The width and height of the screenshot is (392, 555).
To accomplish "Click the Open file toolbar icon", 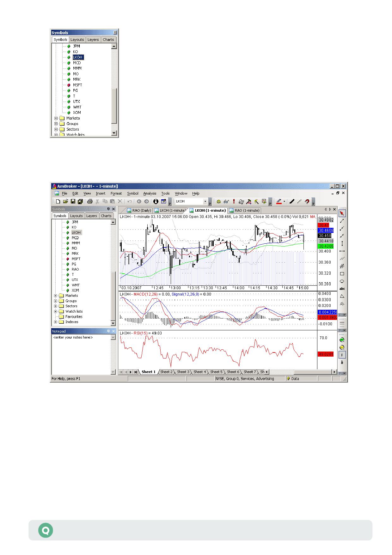I will pyautogui.click(x=65, y=201).
